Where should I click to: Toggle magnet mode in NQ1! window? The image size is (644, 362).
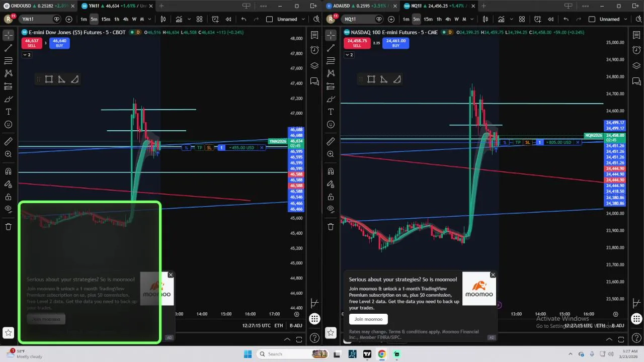(331, 171)
